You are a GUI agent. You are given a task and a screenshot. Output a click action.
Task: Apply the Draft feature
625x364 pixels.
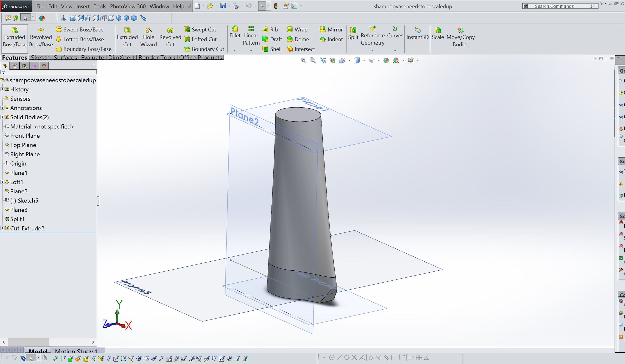coord(272,39)
